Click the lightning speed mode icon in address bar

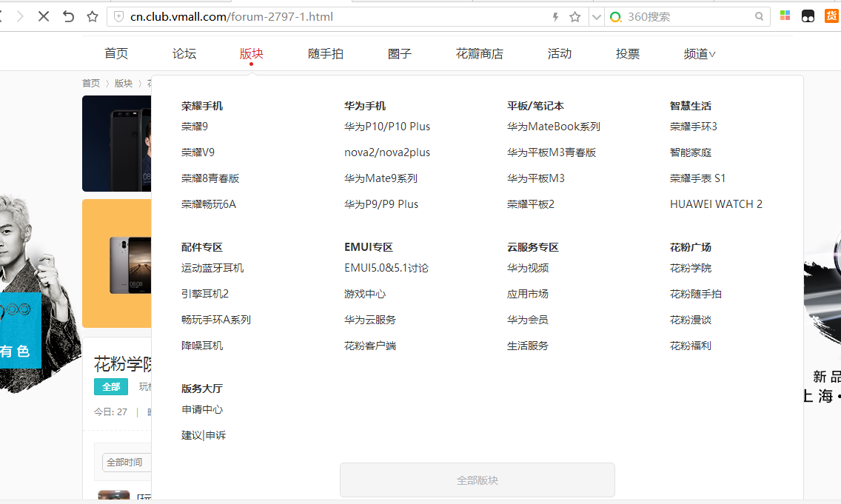[556, 17]
